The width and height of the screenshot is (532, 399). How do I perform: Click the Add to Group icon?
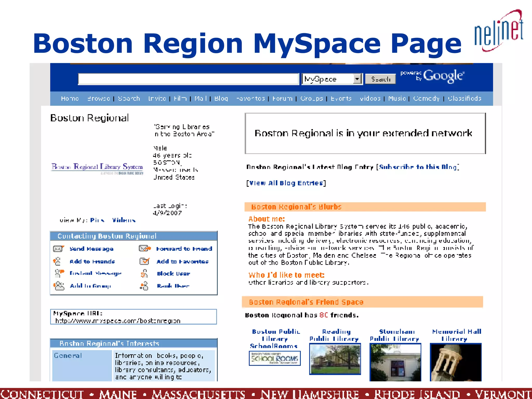coord(59,286)
